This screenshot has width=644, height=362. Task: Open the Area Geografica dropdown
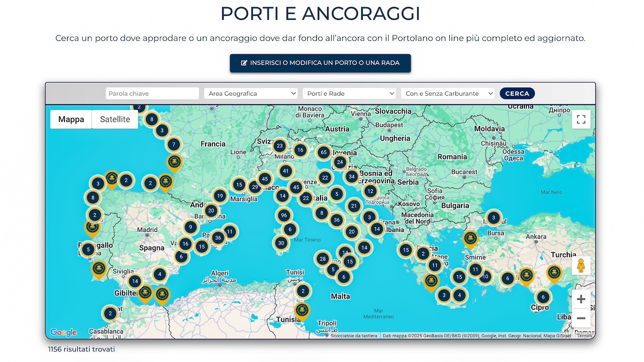tap(251, 93)
